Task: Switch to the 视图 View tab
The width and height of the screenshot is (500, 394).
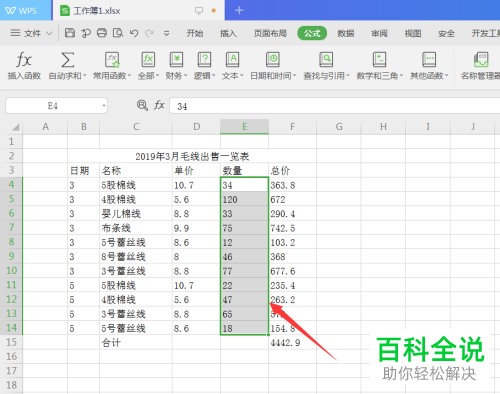Action: (413, 33)
